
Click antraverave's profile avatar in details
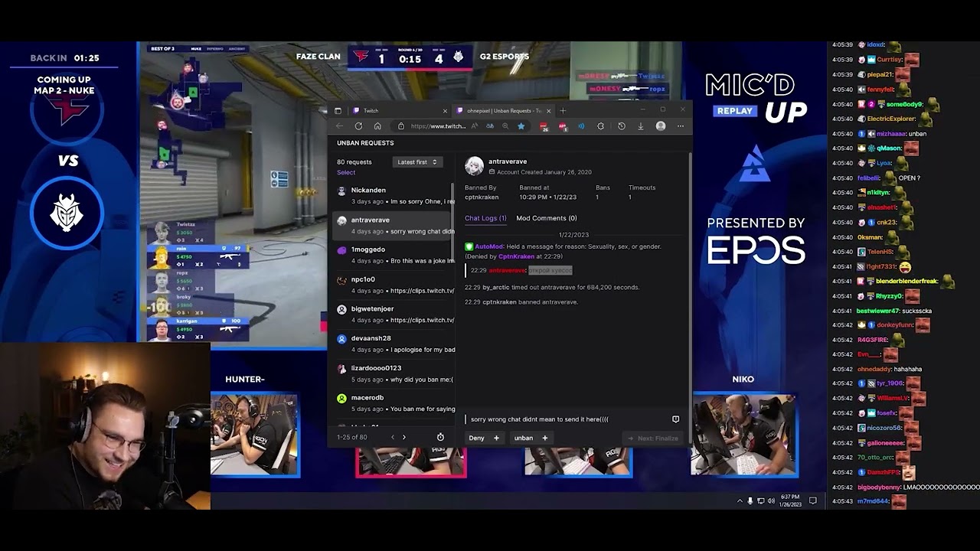(474, 166)
